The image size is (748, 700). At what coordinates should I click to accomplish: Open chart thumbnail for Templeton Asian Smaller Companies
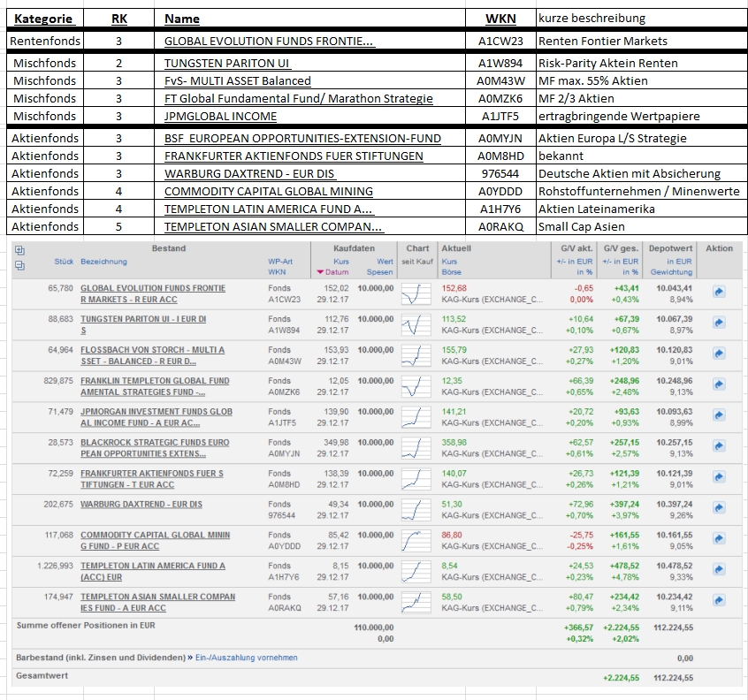(x=416, y=602)
